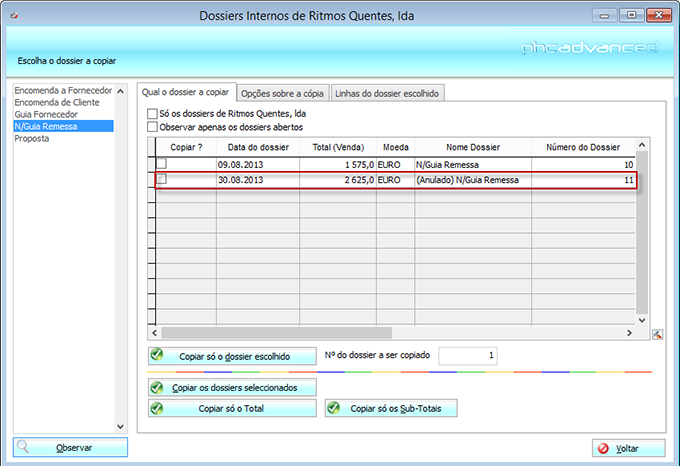This screenshot has width=680, height=466.
Task: Maximize the Dossiers Internos window
Action: pyautogui.click(x=631, y=15)
